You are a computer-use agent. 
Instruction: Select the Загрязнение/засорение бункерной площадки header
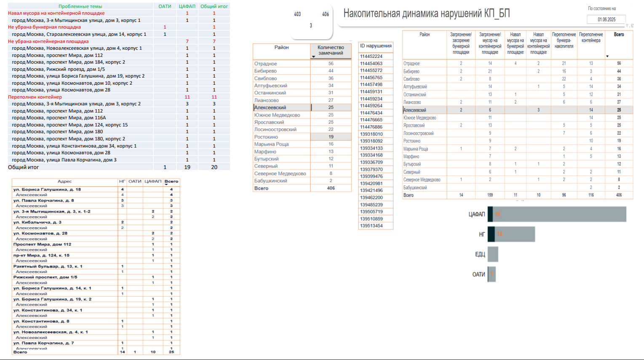coord(461,43)
